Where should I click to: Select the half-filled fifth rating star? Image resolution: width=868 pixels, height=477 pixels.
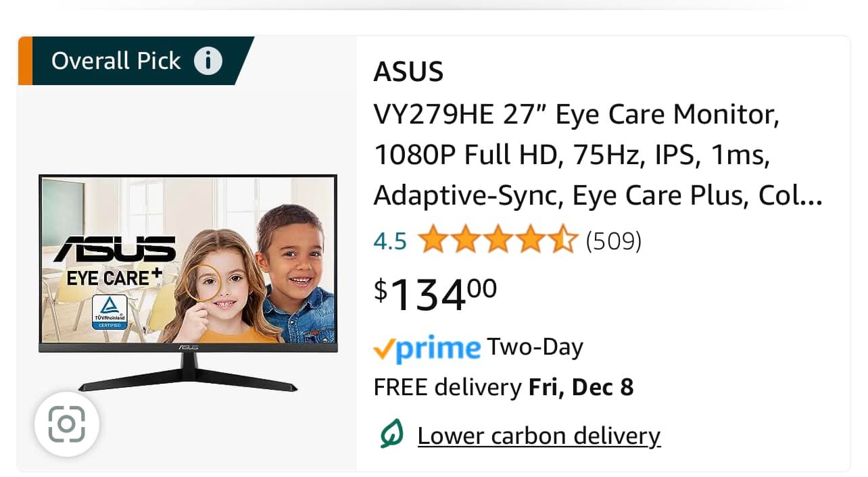(x=562, y=241)
